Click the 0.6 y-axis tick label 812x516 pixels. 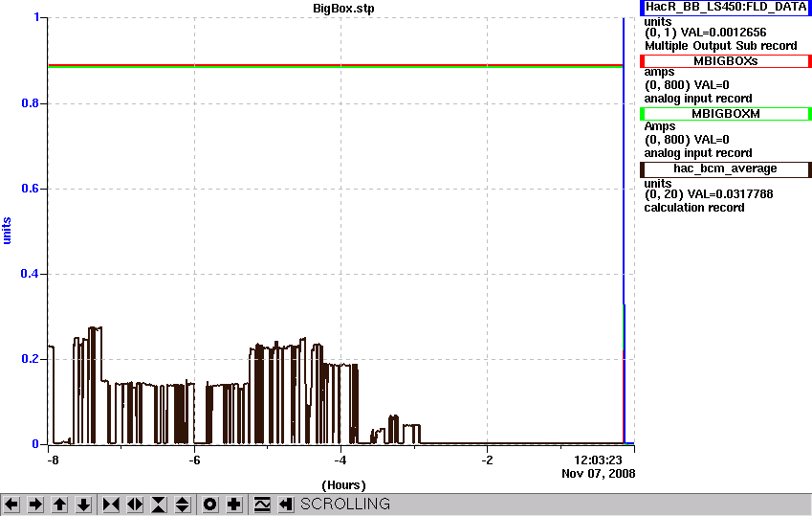tap(30, 189)
